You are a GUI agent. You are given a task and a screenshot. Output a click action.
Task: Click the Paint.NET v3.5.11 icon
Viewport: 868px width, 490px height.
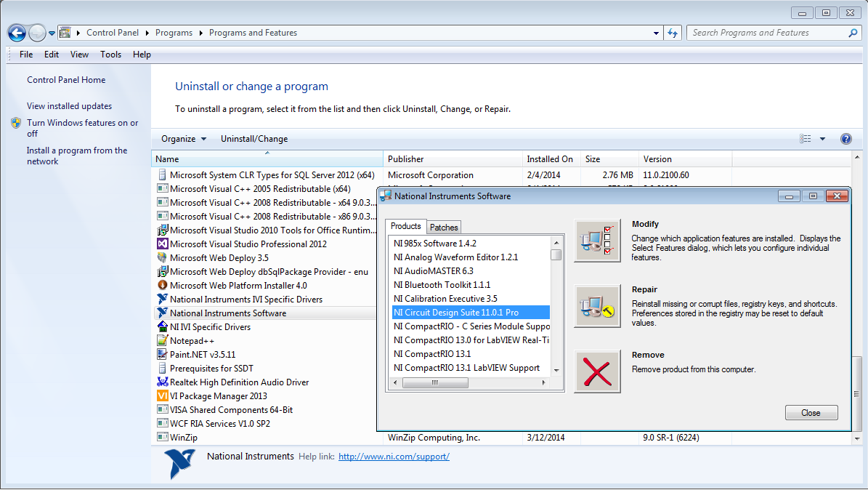pyautogui.click(x=162, y=355)
